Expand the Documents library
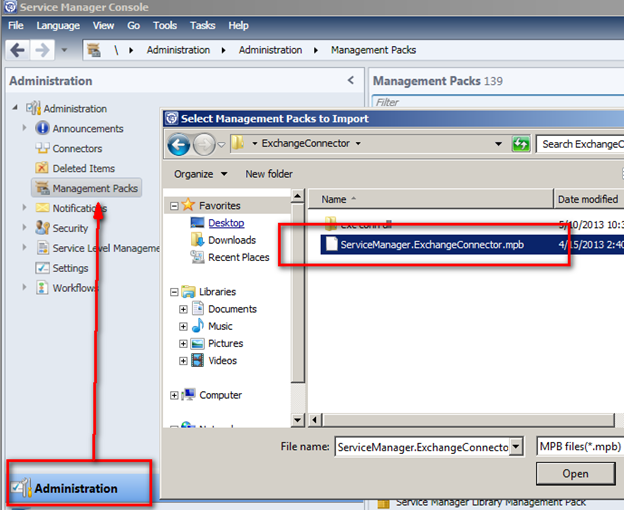624x510 pixels. [183, 309]
